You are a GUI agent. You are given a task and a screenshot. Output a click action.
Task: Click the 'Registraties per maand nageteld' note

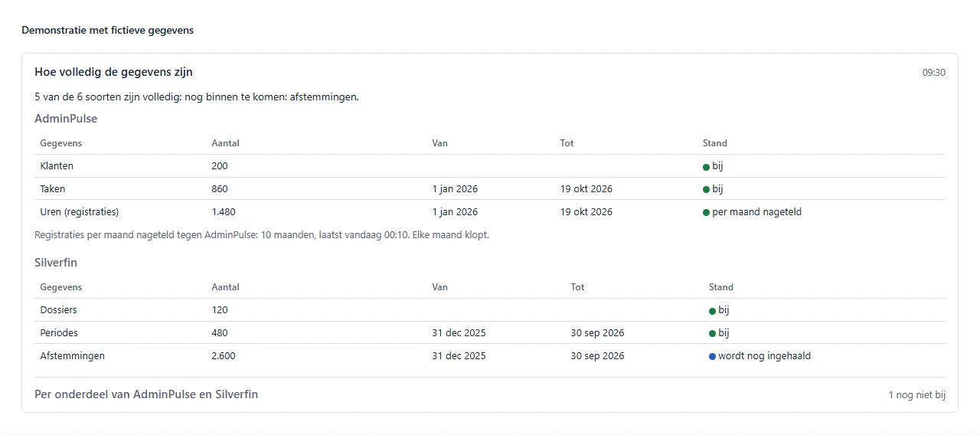(262, 235)
